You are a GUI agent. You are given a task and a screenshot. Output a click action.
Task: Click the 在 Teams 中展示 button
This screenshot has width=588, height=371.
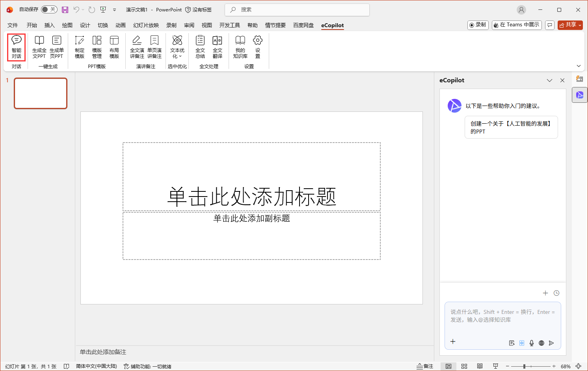point(517,24)
